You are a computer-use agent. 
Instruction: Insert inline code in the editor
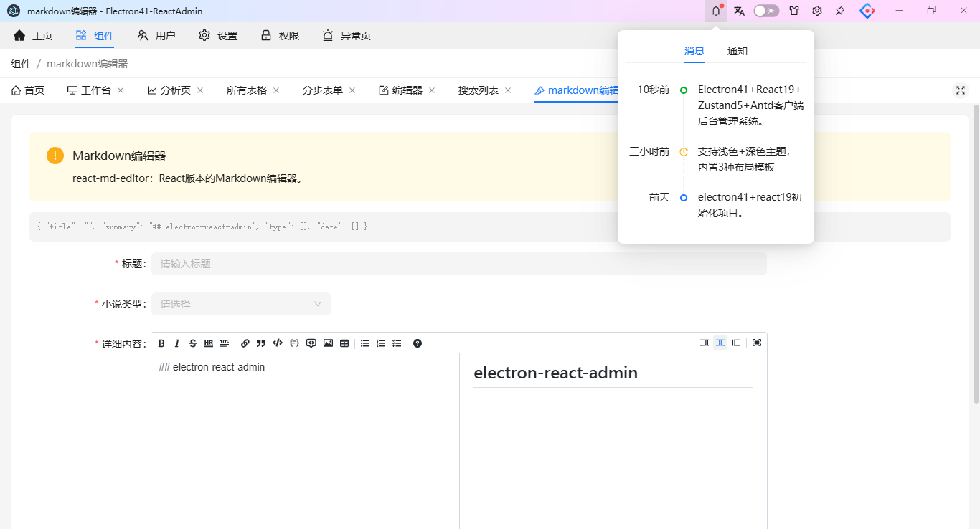[278, 343]
